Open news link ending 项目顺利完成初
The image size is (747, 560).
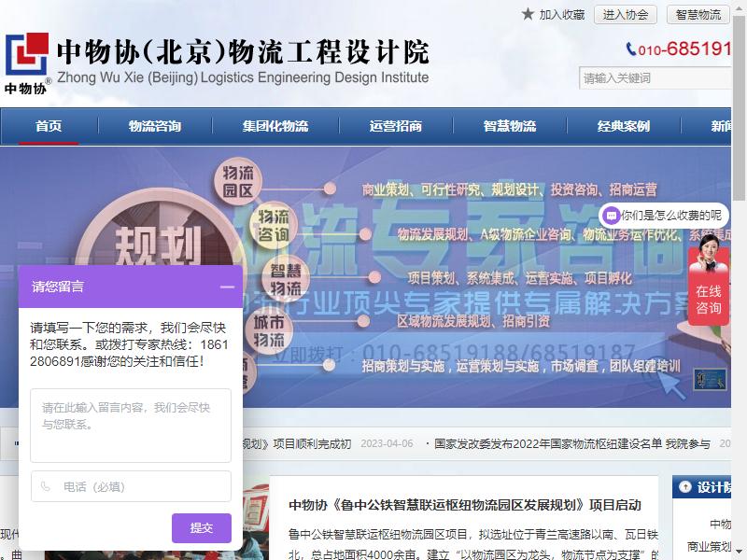[297, 444]
